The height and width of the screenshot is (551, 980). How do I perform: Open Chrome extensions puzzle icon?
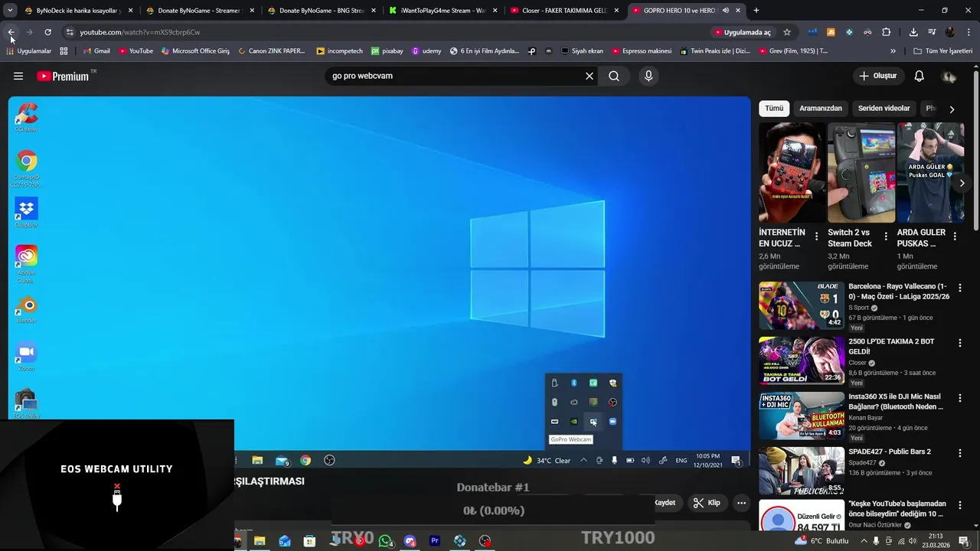(x=887, y=32)
